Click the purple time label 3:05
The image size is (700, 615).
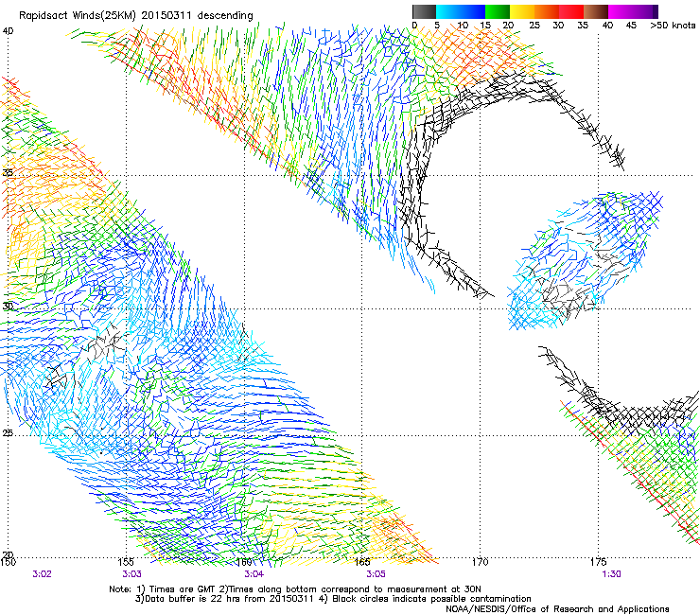[x=376, y=574]
